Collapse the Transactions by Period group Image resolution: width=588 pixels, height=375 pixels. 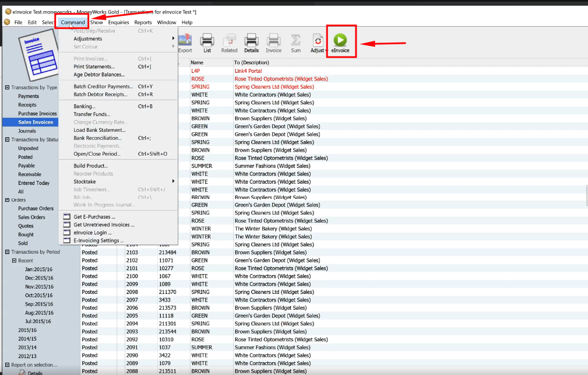point(7,252)
